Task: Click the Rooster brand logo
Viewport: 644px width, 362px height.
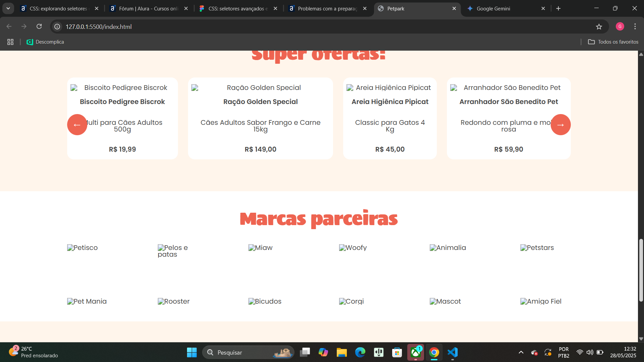Action: (x=174, y=301)
